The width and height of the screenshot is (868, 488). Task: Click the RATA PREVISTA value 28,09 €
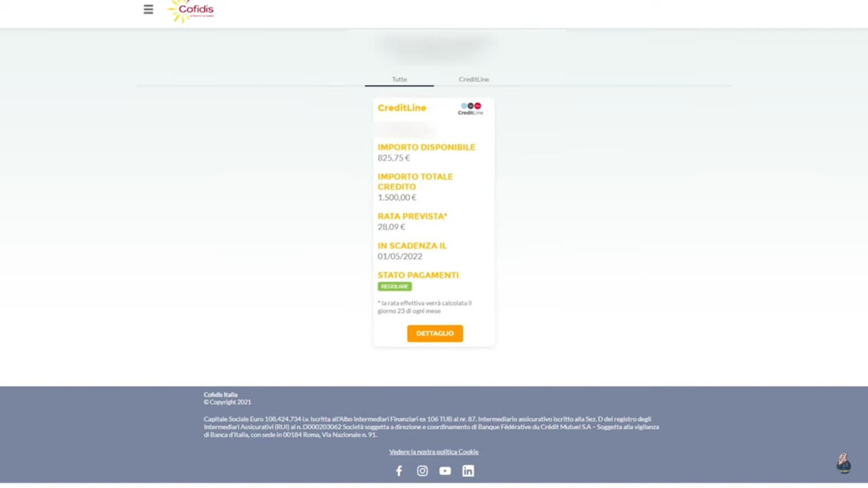tap(391, 226)
